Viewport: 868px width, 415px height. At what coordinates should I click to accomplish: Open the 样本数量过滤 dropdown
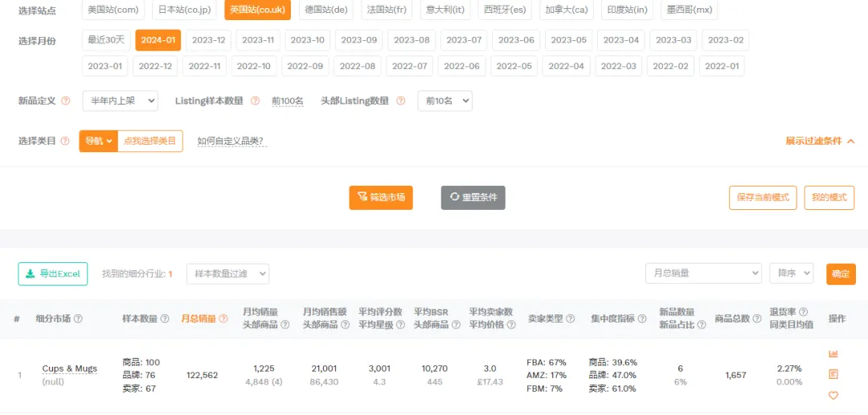228,273
